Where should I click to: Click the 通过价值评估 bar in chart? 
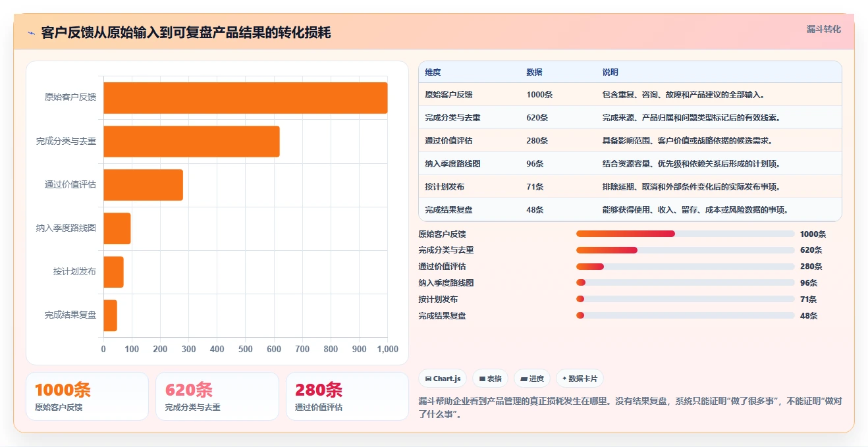tap(143, 185)
